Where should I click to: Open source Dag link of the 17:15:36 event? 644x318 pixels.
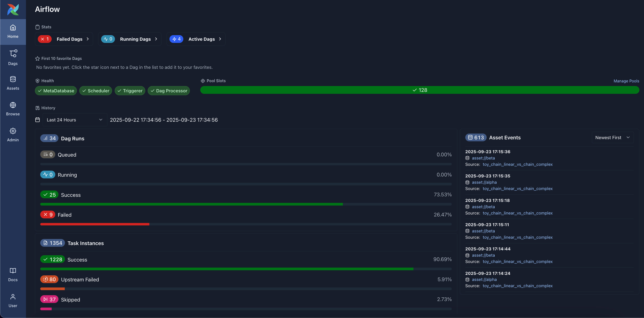pos(517,164)
